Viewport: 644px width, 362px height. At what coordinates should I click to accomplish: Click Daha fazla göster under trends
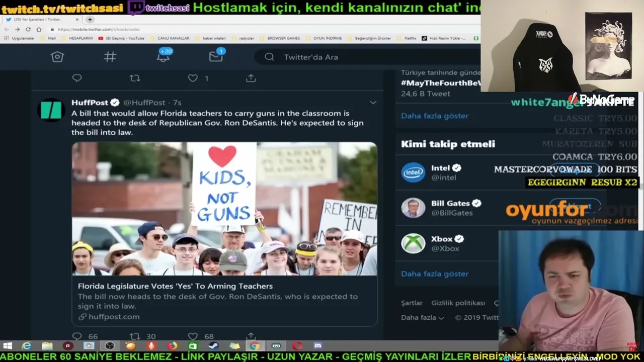pyautogui.click(x=435, y=116)
